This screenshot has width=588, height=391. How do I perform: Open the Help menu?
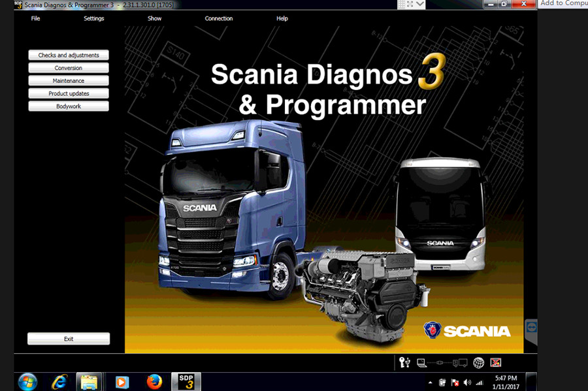282,18
